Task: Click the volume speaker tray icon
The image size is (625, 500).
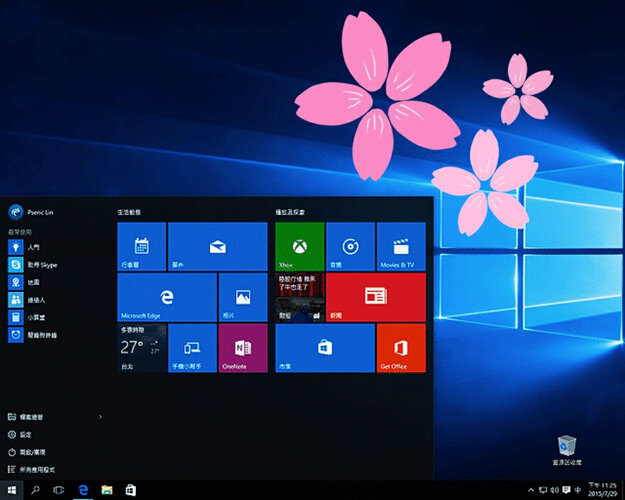Action: pyautogui.click(x=554, y=490)
